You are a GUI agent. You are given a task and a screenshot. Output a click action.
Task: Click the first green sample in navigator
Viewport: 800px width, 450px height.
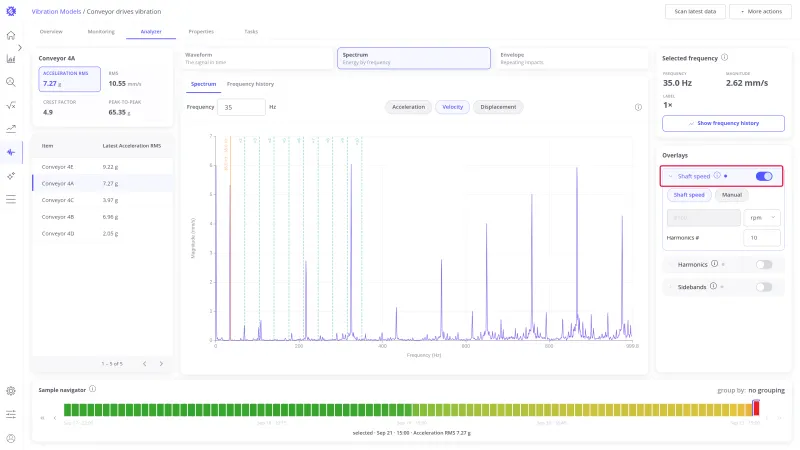tap(67, 409)
